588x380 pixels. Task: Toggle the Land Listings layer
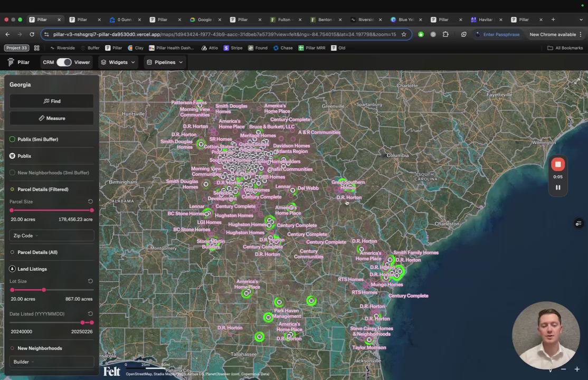[x=12, y=269]
